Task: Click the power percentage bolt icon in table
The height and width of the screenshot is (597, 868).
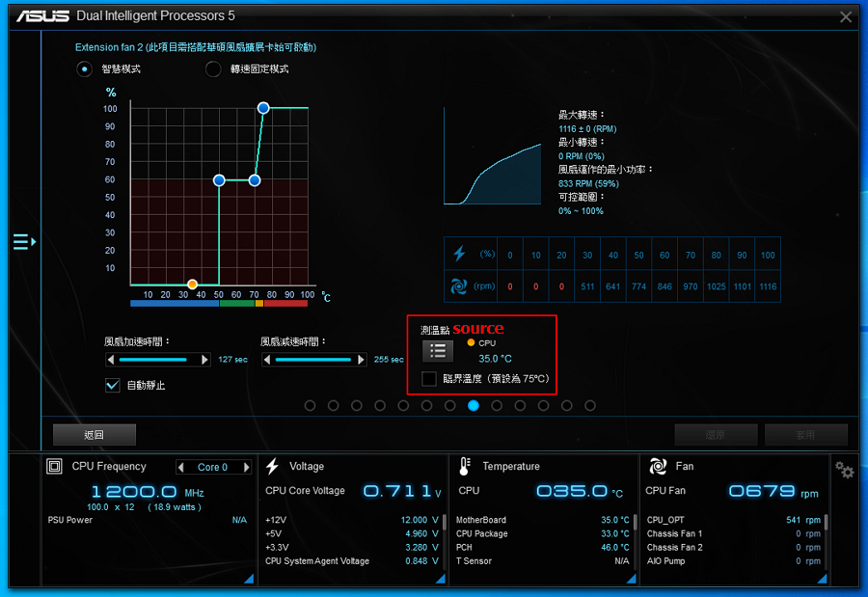Action: [x=459, y=254]
